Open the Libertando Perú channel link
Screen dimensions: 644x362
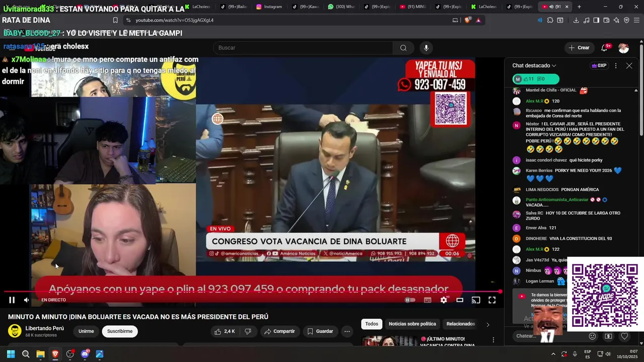click(x=45, y=328)
